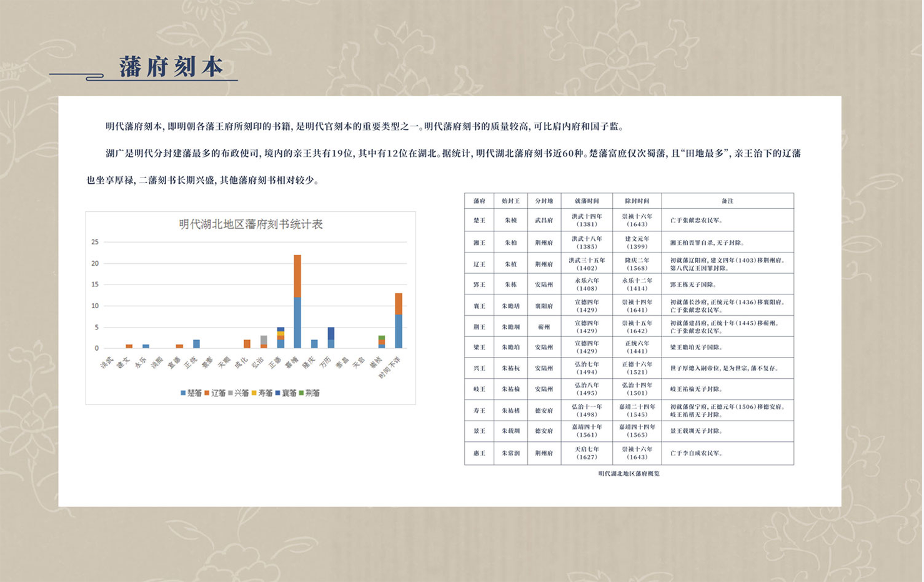This screenshot has height=582, width=924.
Task: Click the 正德十六年 (1521) cell
Action: (x=637, y=368)
